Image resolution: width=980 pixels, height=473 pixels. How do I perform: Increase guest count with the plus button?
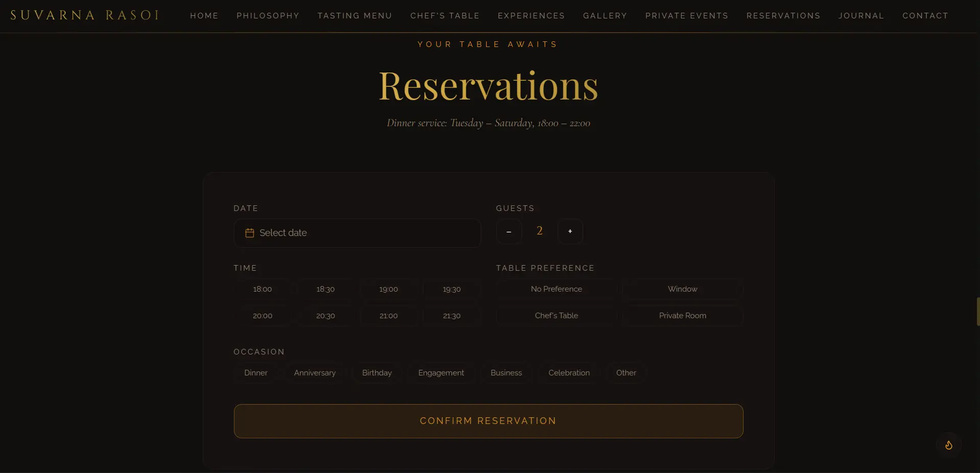tap(570, 231)
